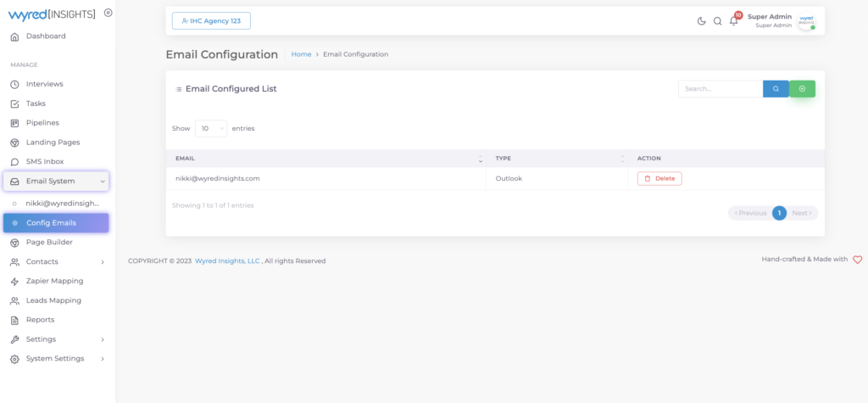Expand the System Settings submenu chevron
Viewport: 868px width, 403px height.
tap(103, 359)
